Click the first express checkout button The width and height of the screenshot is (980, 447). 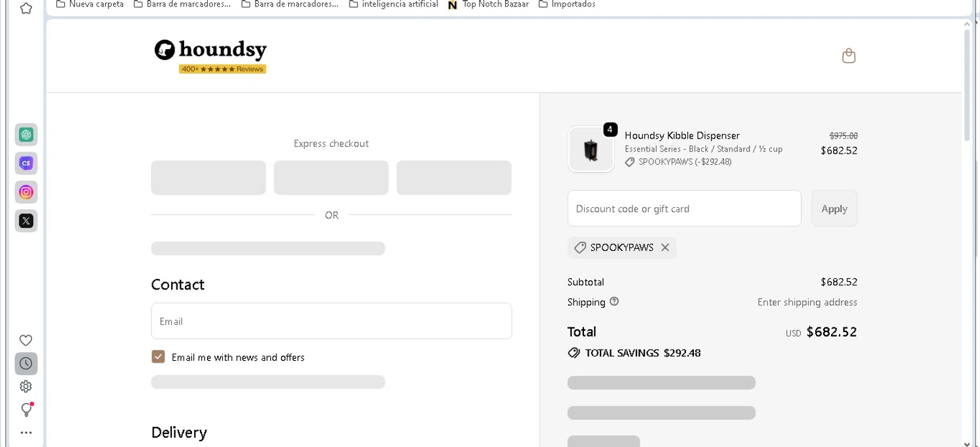point(208,178)
